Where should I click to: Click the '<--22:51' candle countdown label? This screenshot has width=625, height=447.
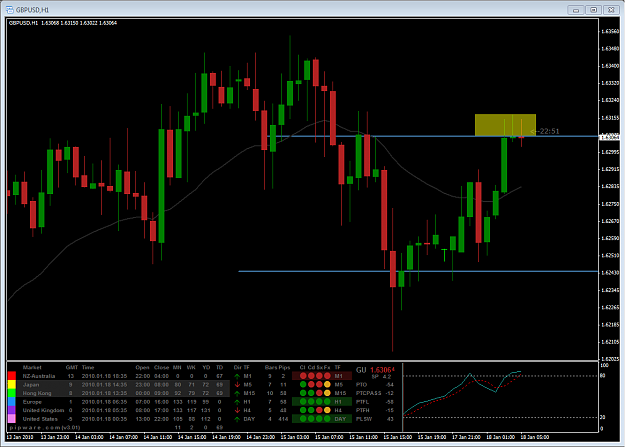pos(544,131)
